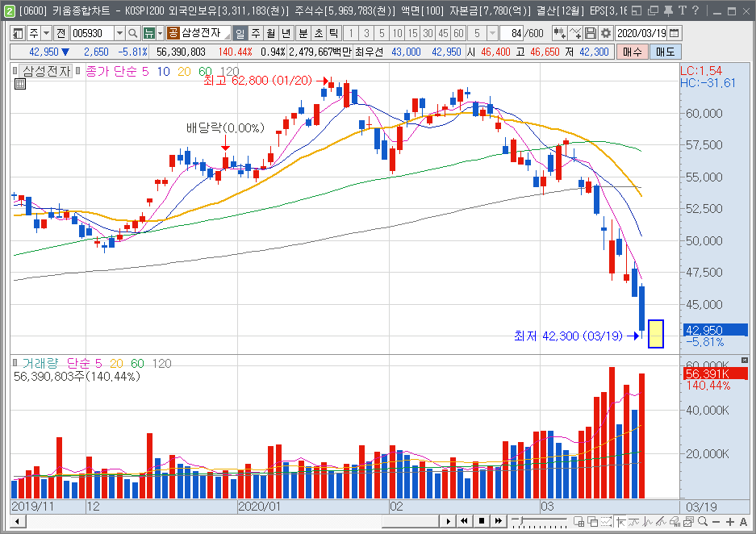
Task: Click the 매도 sell button
Action: (666, 52)
